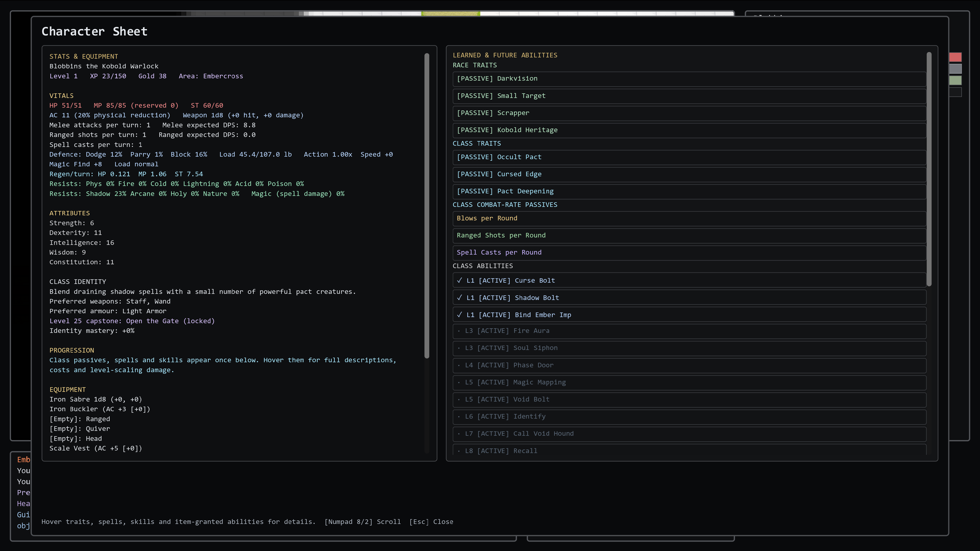Click the "Iron Buckler (AC +3 [+0])" line

(x=100, y=409)
